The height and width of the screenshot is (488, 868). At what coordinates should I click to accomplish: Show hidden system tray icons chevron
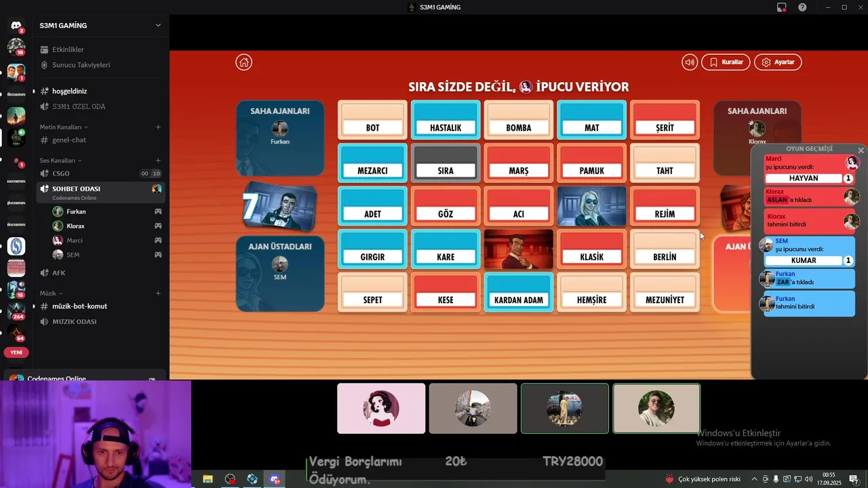[754, 479]
